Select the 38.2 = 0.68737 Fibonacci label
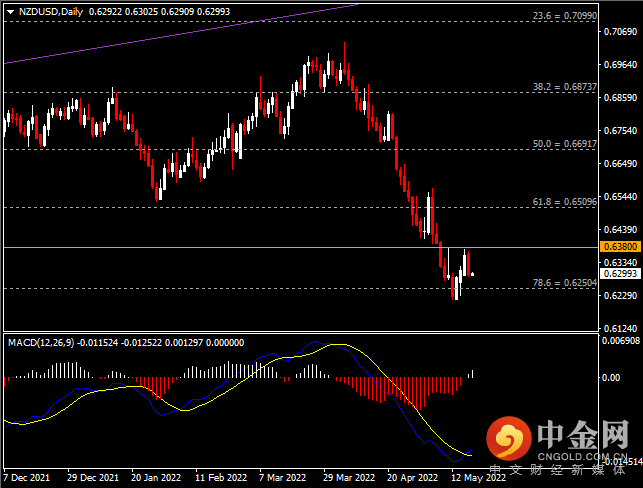Image resolution: width=643 pixels, height=488 pixels. coord(565,87)
